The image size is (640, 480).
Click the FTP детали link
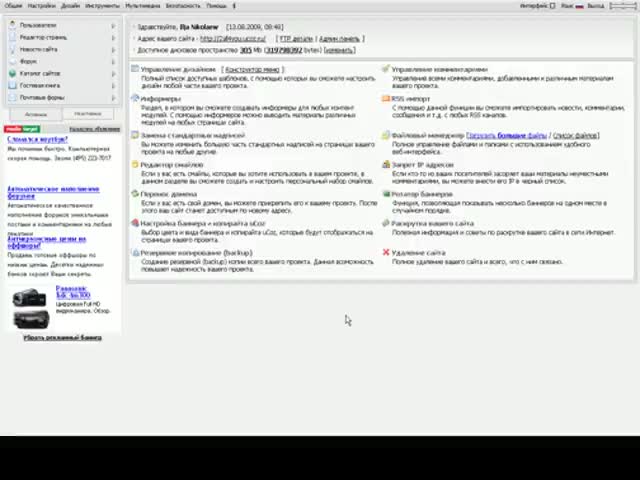click(x=296, y=38)
